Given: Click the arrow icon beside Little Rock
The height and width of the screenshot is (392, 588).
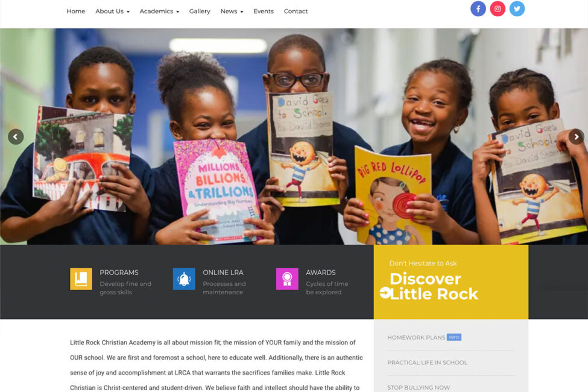Looking at the screenshot, I should pyautogui.click(x=385, y=292).
